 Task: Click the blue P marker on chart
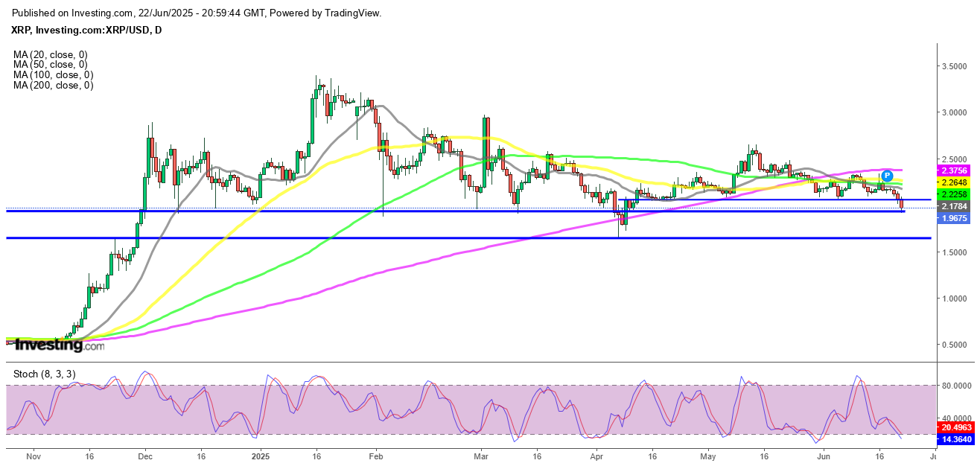pyautogui.click(x=887, y=176)
